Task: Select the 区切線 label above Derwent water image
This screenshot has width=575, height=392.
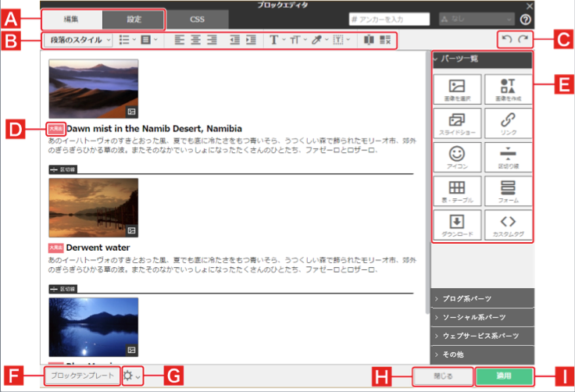Action: pyautogui.click(x=63, y=169)
